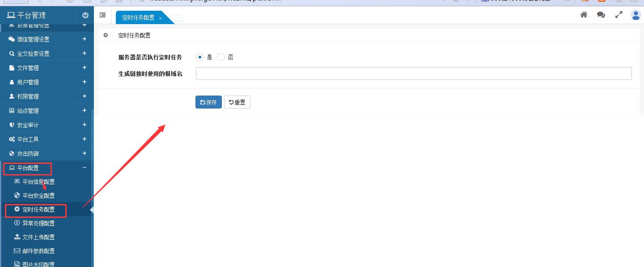Viewport: 644px width, 267px height.
Task: Click the platform management dropdown arrow circle
Action: pyautogui.click(x=85, y=15)
